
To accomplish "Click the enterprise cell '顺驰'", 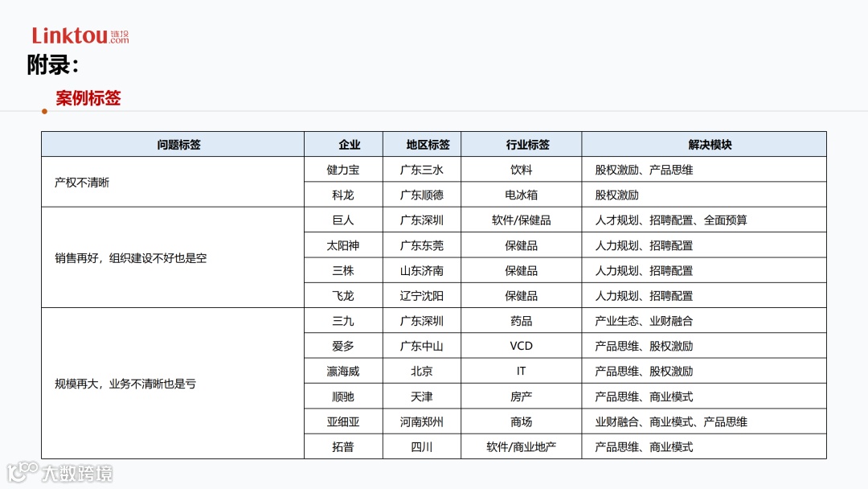I will click(x=343, y=397).
